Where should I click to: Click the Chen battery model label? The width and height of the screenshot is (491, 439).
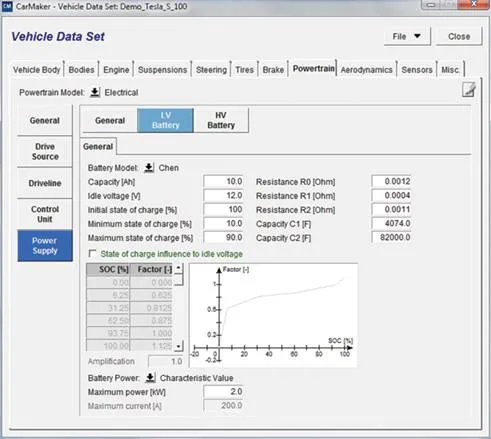click(x=169, y=167)
